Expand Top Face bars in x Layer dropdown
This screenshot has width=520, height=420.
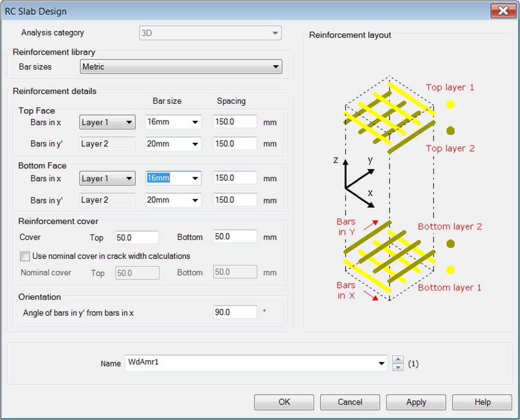pos(107,123)
